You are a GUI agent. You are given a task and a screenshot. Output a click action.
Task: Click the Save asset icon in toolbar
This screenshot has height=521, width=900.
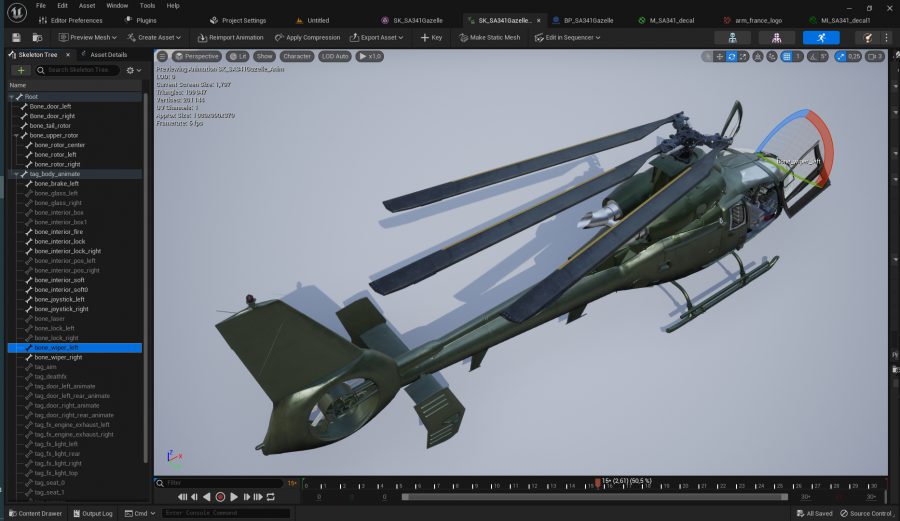point(17,37)
